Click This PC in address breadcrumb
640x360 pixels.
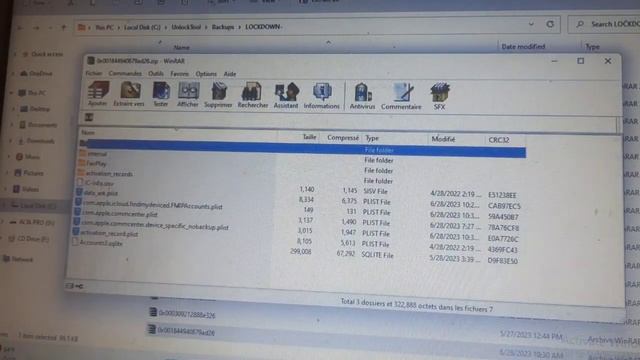tap(104, 27)
